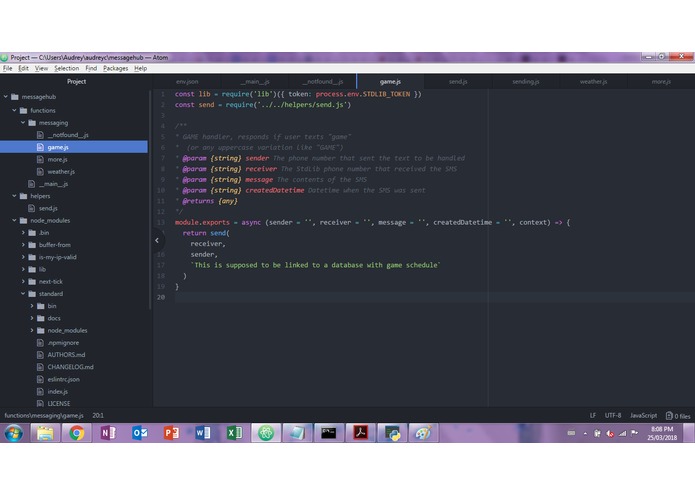Switch to the sending.js tab

[526, 82]
